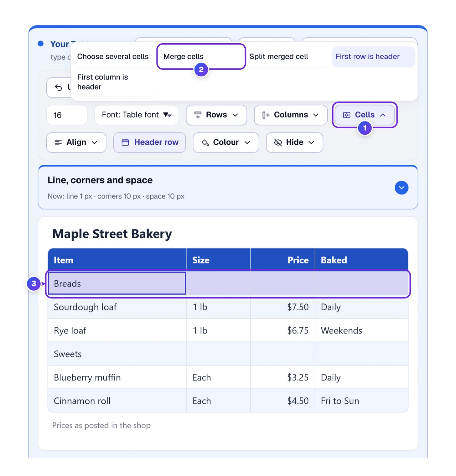The width and height of the screenshot is (456, 476).
Task: Select the Item header cell
Action: click(x=117, y=260)
